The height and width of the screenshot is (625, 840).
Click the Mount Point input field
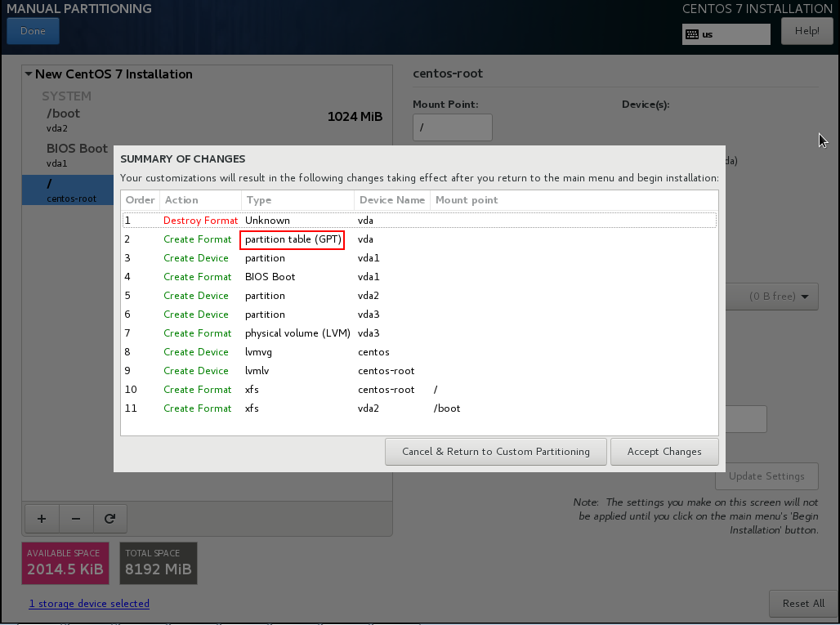[x=452, y=127]
